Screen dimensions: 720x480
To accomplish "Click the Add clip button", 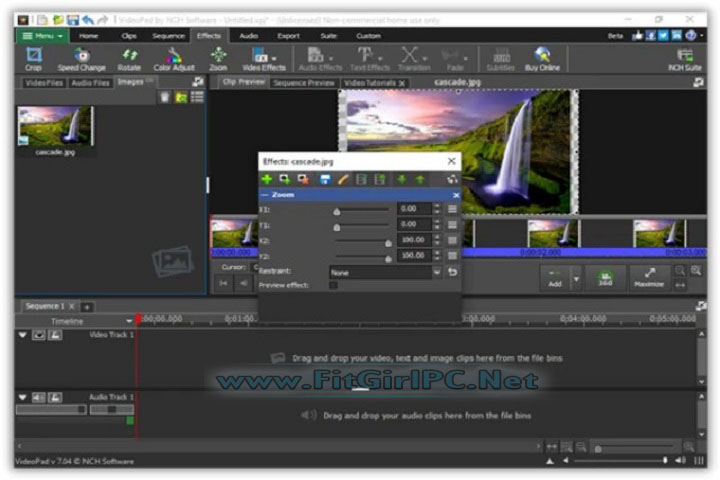I will click(554, 278).
